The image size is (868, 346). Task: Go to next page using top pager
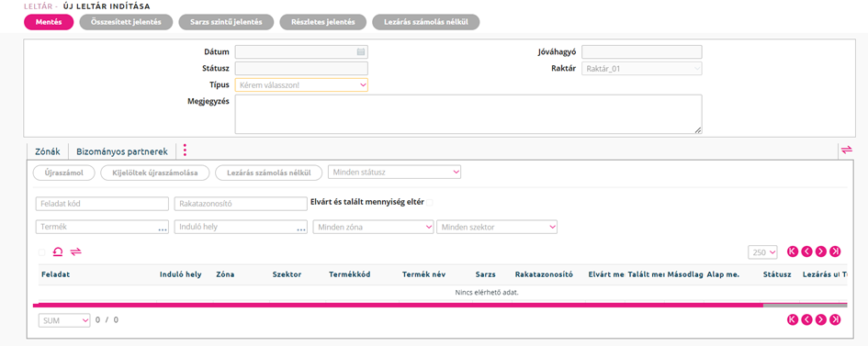click(x=821, y=251)
